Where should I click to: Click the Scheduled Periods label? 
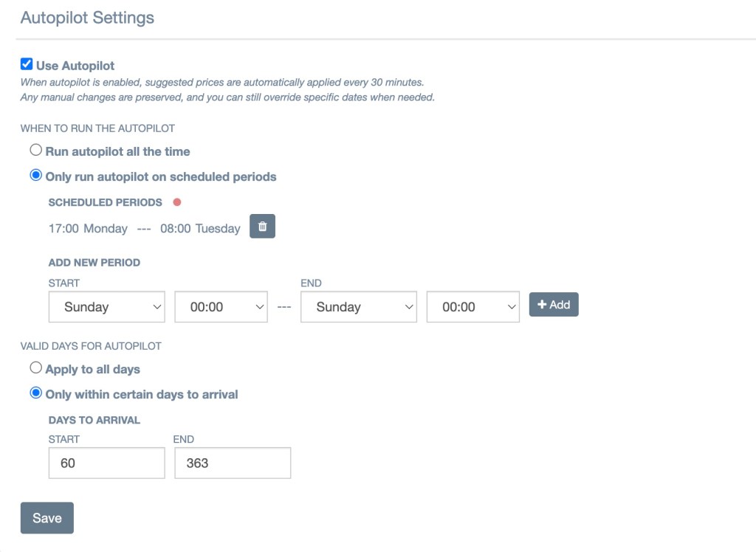105,202
